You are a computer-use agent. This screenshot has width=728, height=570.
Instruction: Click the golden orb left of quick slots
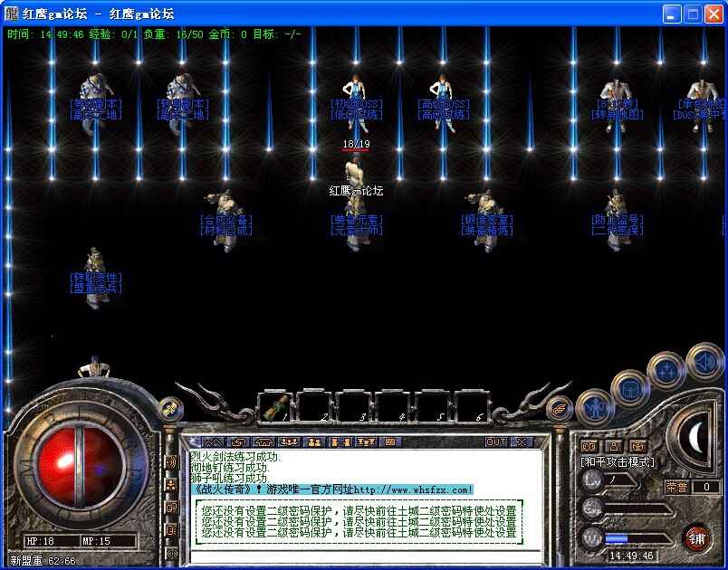pyautogui.click(x=168, y=410)
